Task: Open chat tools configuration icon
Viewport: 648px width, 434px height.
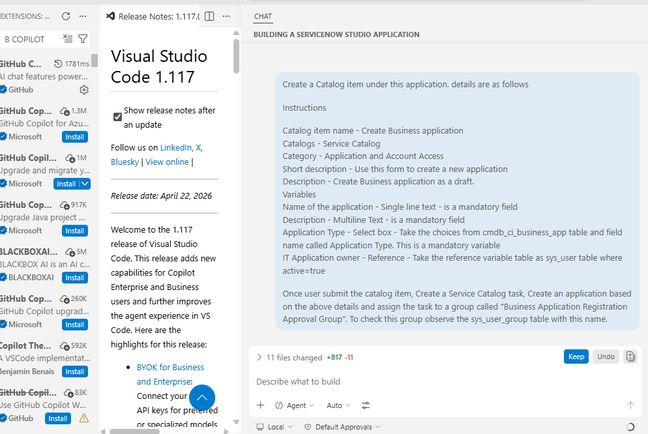Action: tap(365, 405)
